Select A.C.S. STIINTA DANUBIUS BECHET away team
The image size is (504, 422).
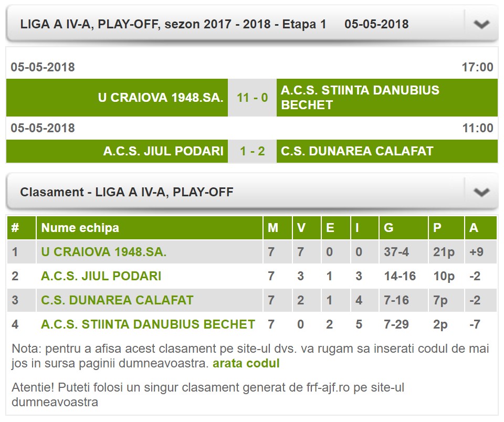tap(360, 98)
